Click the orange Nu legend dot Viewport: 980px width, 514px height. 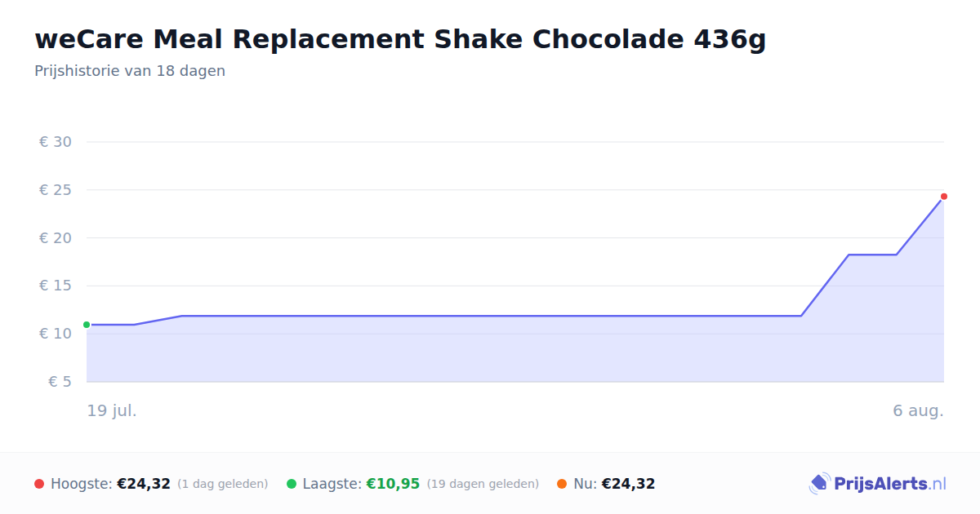pos(562,484)
